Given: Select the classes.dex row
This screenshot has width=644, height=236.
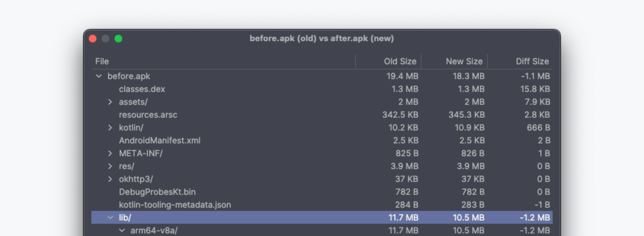Looking at the screenshot, I should coord(142,89).
